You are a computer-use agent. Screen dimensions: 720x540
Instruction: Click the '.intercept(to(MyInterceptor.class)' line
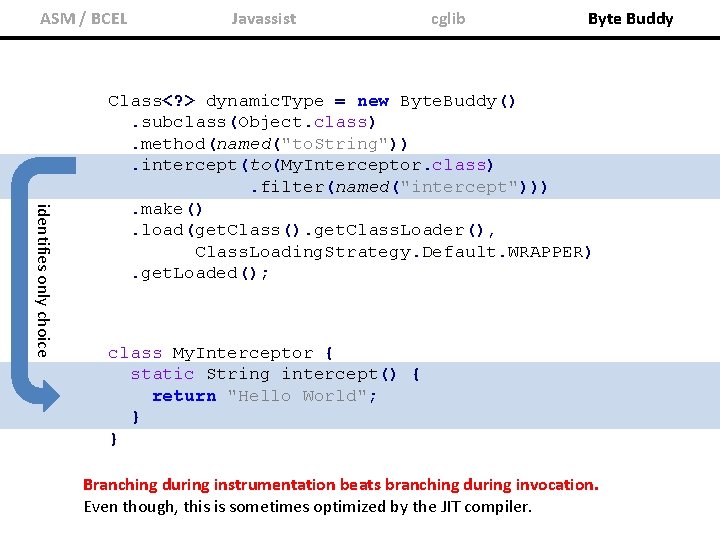(312, 165)
